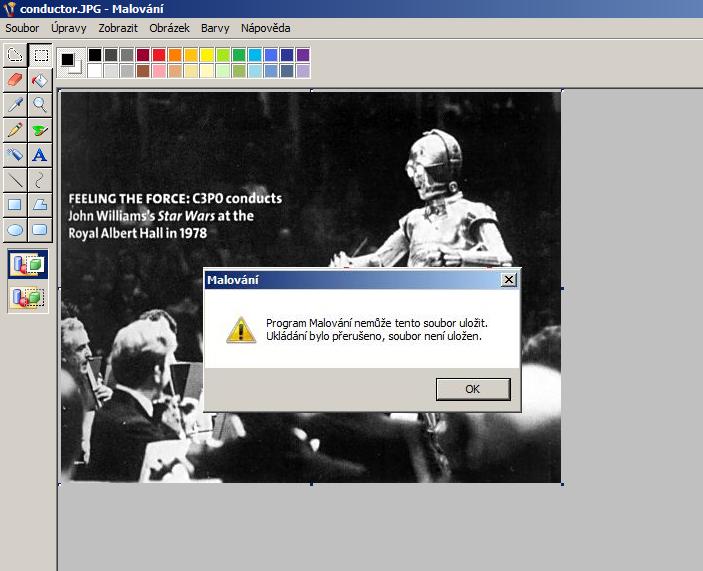
Task: Pick the purple swatch in top row
Action: tap(303, 55)
